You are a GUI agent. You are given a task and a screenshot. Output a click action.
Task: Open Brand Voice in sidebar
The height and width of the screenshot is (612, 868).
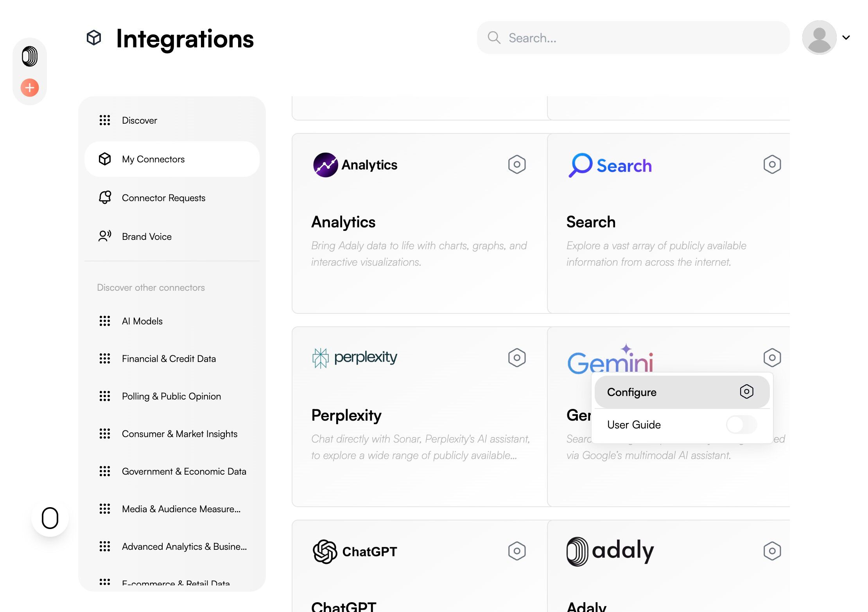point(147,237)
